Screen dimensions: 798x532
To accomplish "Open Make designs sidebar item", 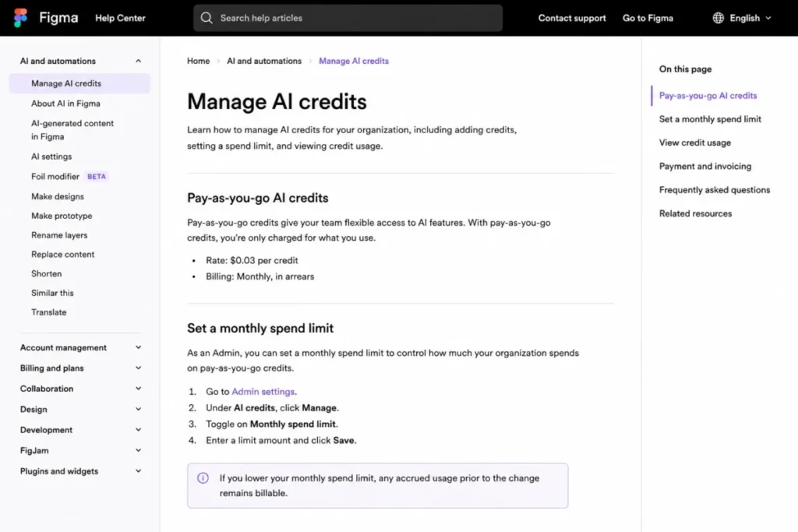I will [58, 196].
